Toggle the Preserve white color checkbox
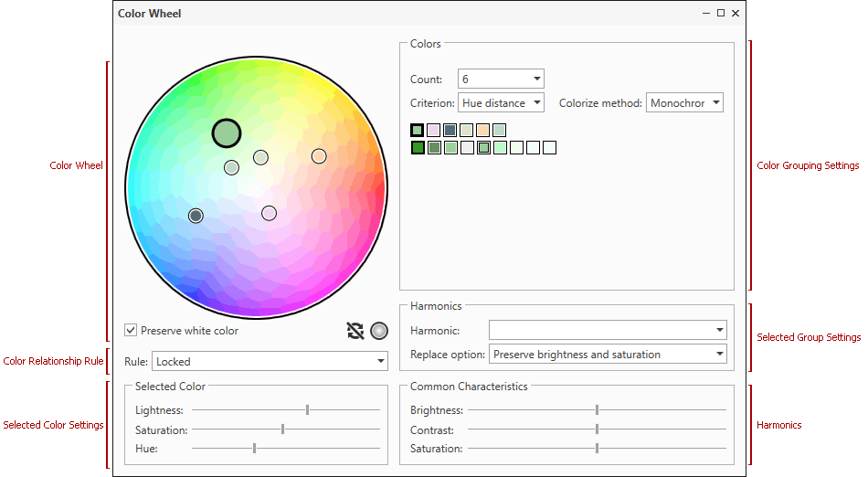This screenshot has height=477, width=868. point(131,331)
